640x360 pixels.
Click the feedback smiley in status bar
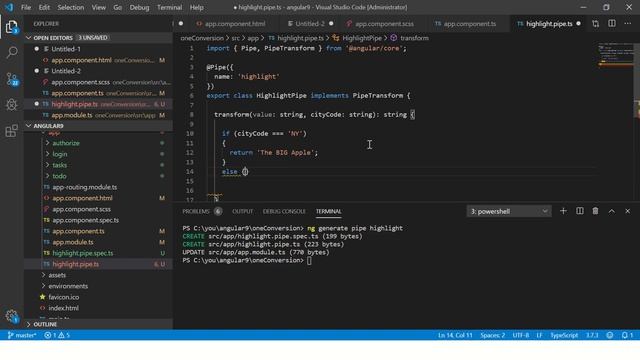click(609, 335)
